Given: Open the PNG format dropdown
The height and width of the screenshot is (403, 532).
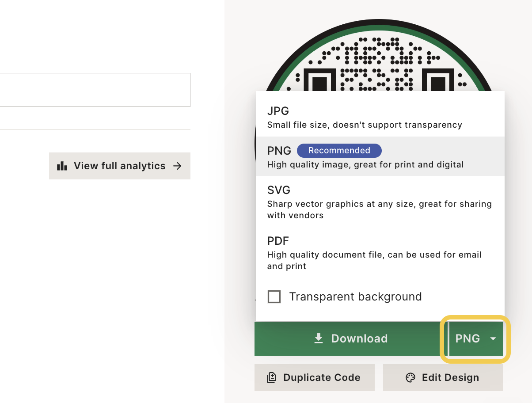Looking at the screenshot, I should click(x=476, y=338).
